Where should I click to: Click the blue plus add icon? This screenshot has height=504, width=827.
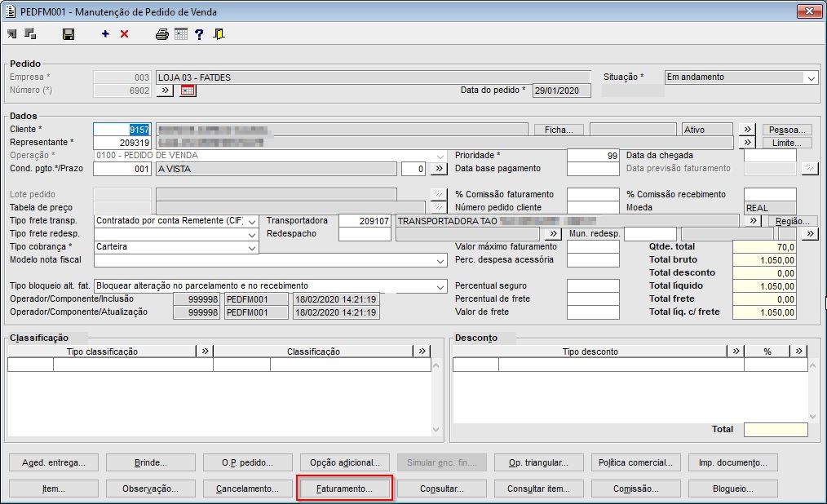(x=105, y=33)
